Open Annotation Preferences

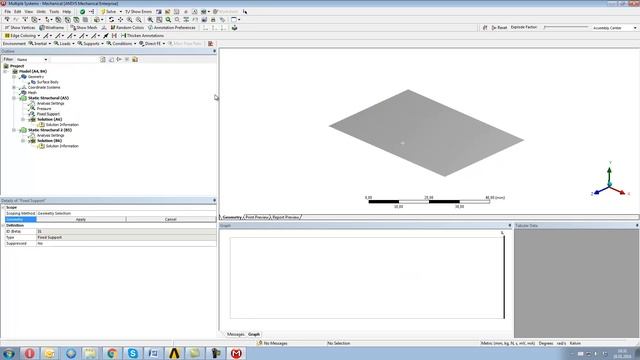171,28
